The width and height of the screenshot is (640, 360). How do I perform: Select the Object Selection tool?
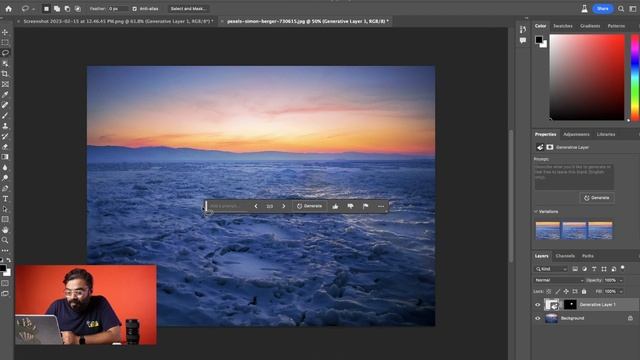(x=5, y=63)
